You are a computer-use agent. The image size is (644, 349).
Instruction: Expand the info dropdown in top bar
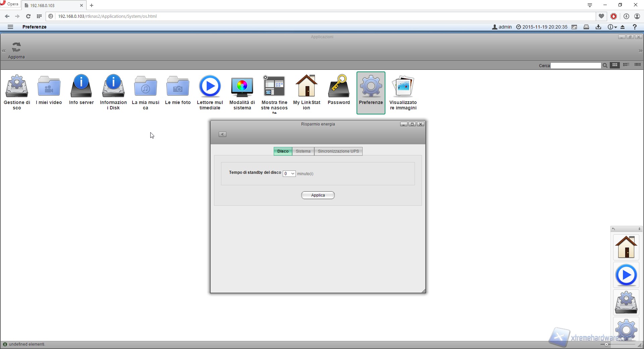(612, 27)
